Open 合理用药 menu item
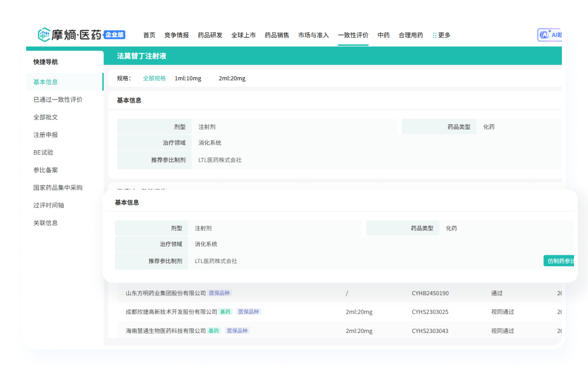588x370 pixels. coord(411,35)
